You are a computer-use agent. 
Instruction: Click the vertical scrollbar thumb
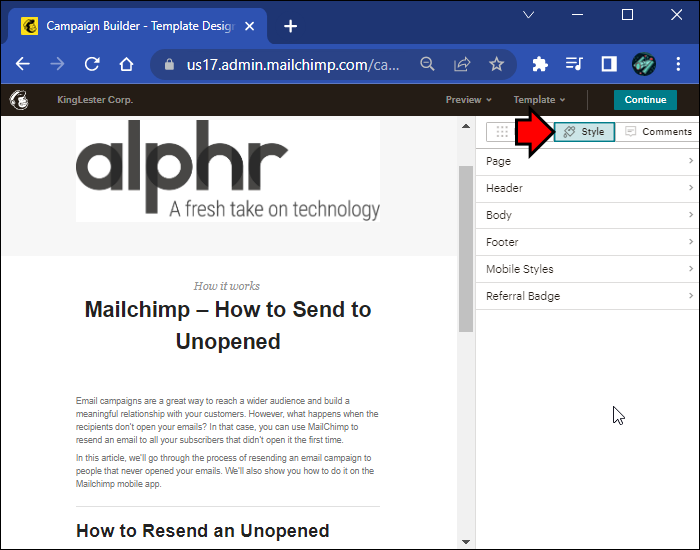tap(466, 249)
